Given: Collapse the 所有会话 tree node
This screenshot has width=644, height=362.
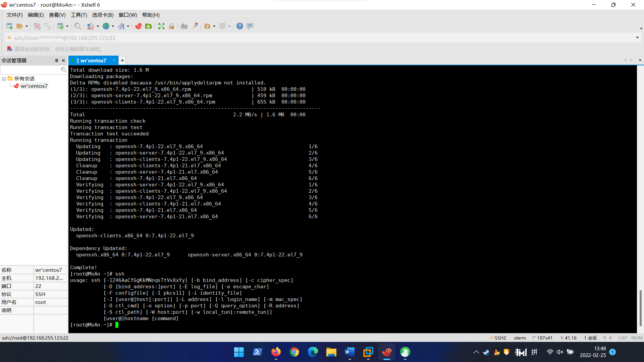Looking at the screenshot, I should (x=4, y=79).
